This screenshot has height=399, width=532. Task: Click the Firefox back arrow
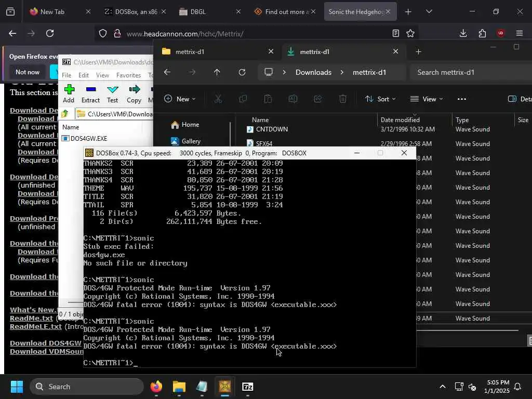point(12,33)
